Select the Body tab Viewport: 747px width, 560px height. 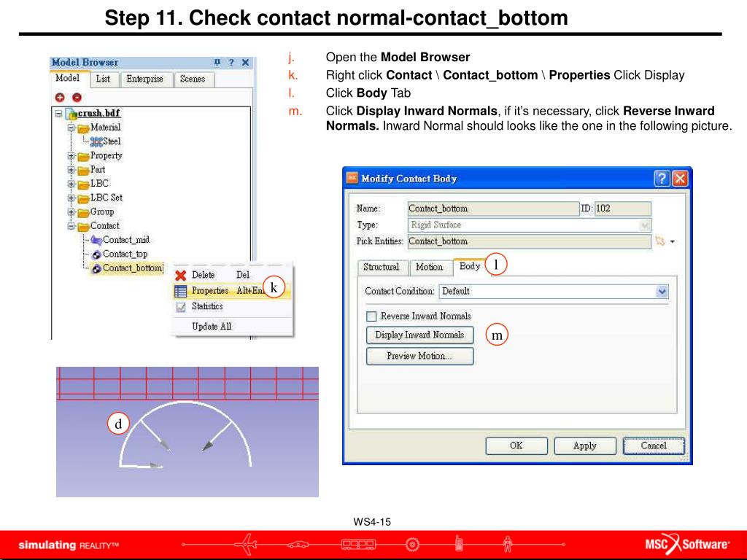pyautogui.click(x=470, y=266)
